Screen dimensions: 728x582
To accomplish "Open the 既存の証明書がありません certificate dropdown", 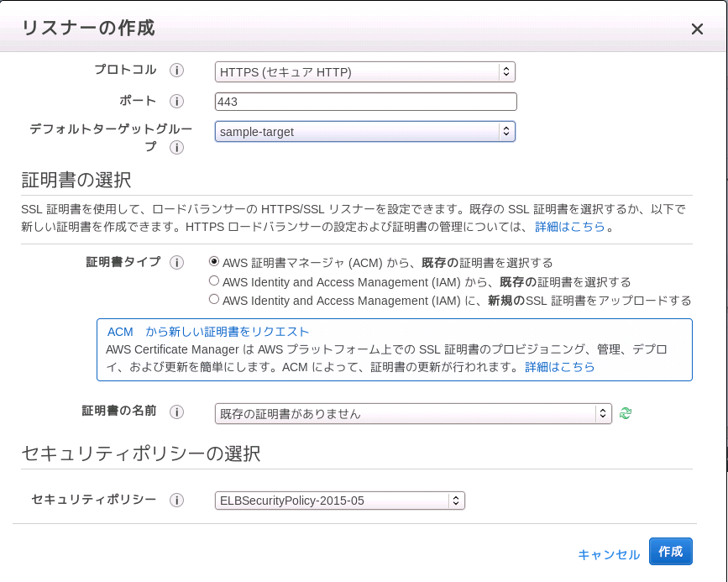I will tap(412, 413).
